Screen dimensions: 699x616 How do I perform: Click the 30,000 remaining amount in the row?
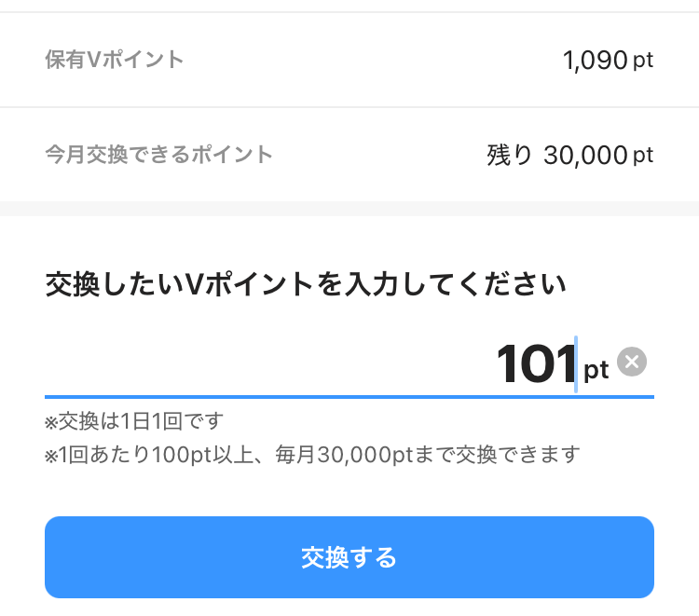[x=584, y=155]
